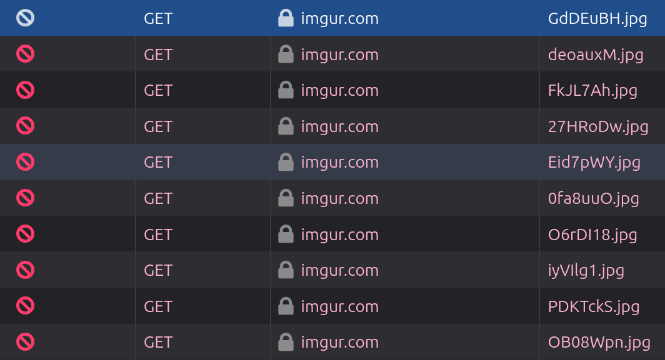The height and width of the screenshot is (360, 665).
Task: Click imgur.com domain in O6rDI18.jpg row
Action: pyautogui.click(x=340, y=235)
